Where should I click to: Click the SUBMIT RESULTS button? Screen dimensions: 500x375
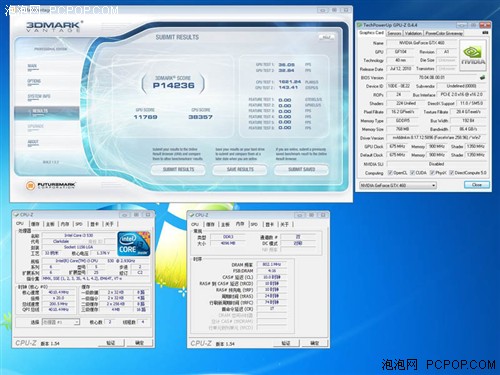point(178,170)
